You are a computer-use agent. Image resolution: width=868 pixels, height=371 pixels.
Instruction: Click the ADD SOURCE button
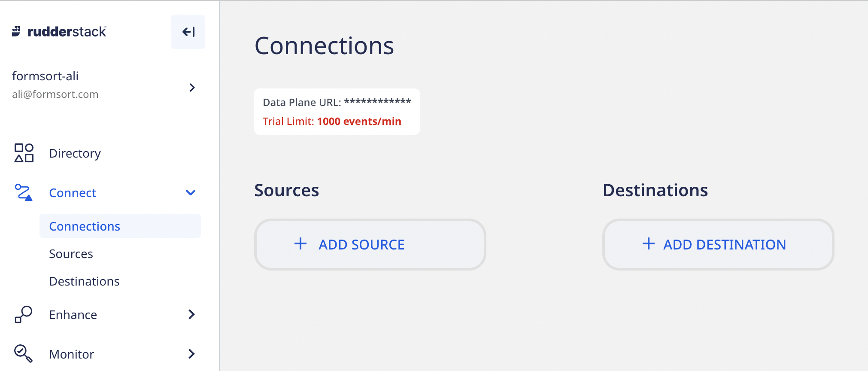[370, 244]
